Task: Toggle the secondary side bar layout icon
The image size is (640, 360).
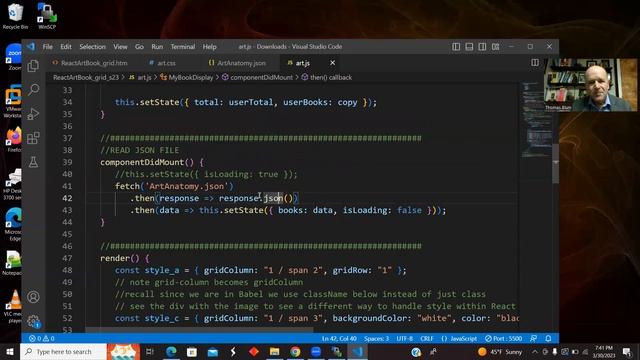Action: pos(482,47)
